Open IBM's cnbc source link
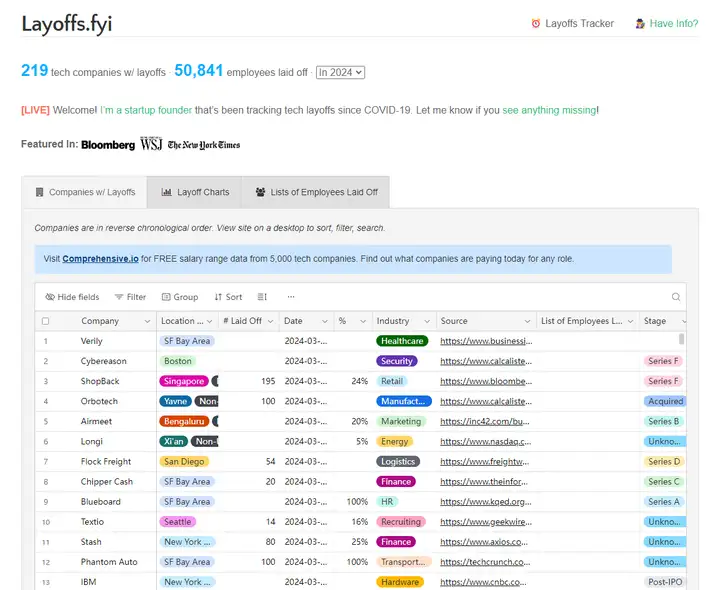Viewport: 720px width, 590px height. click(x=483, y=582)
